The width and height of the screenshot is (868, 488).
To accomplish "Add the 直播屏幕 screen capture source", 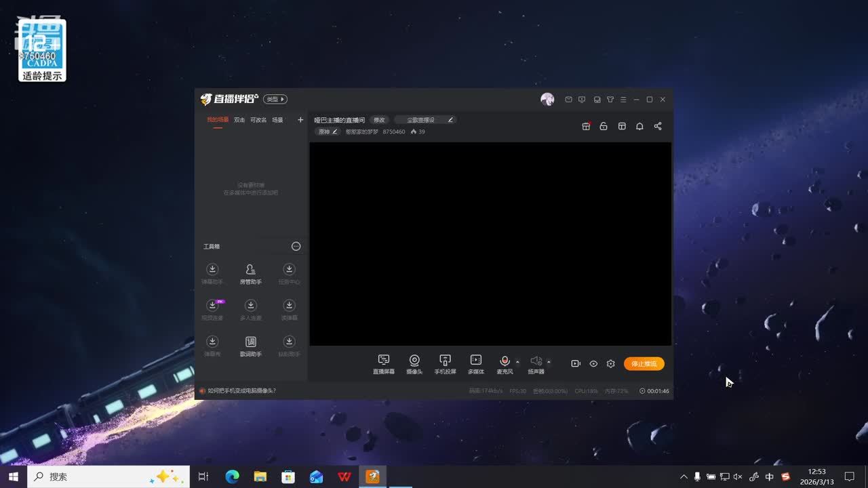I will pyautogui.click(x=383, y=364).
